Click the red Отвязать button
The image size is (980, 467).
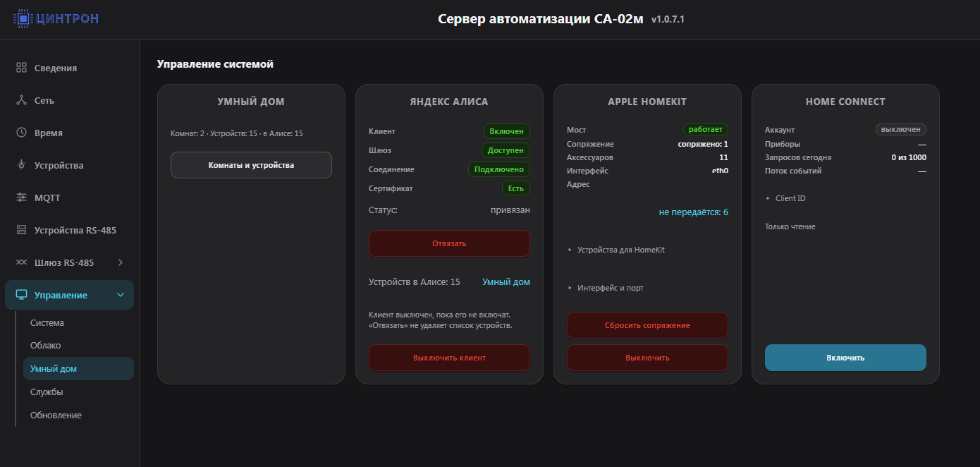point(449,243)
